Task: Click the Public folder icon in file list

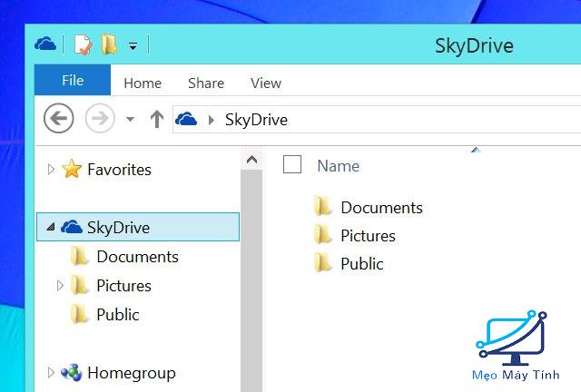Action: pos(322,262)
